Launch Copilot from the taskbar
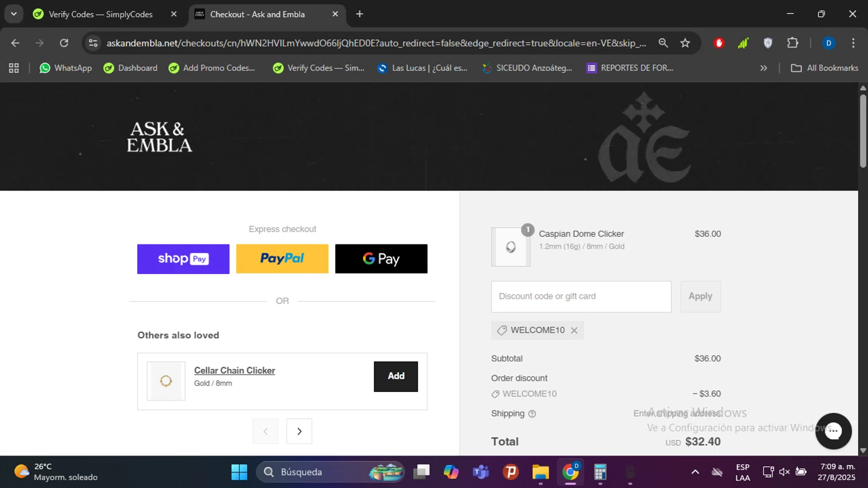This screenshot has height=488, width=868. tap(451, 472)
